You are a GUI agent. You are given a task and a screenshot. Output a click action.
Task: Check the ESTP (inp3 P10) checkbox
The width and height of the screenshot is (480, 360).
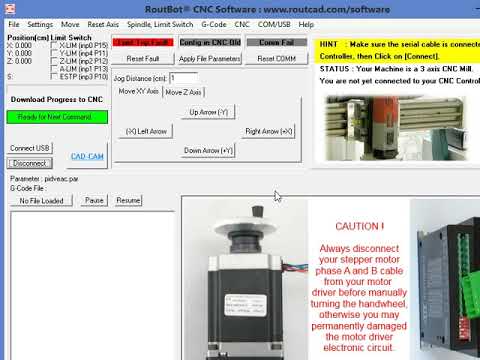54,76
